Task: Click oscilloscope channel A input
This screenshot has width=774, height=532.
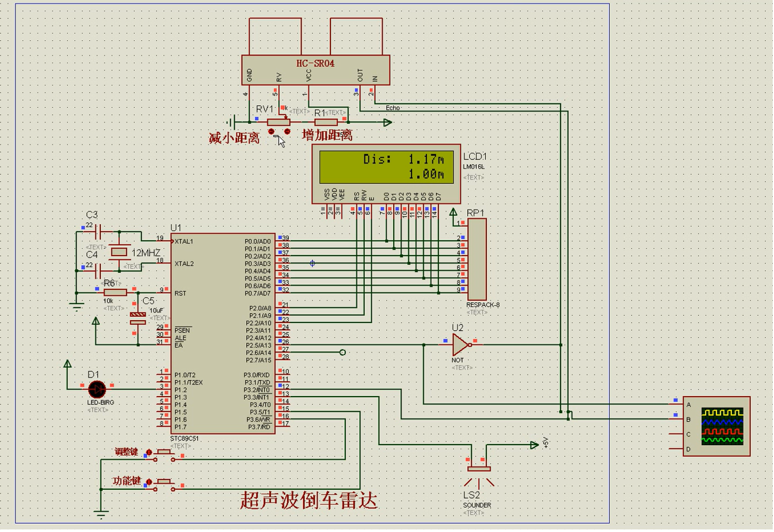Action: click(x=688, y=404)
